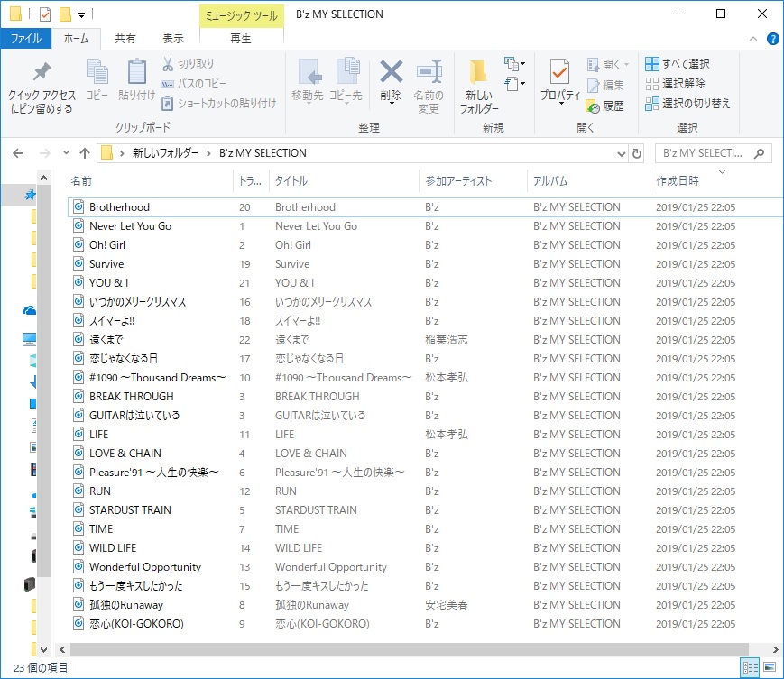Click chevron before 新しいフォルダー in path
This screenshot has height=679, width=784.
[122, 153]
